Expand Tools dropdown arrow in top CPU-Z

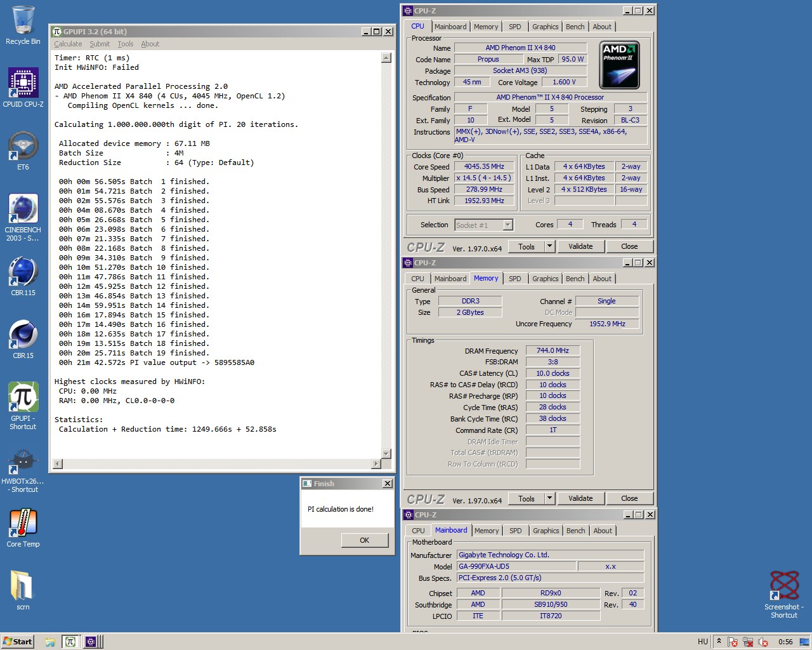pos(549,246)
